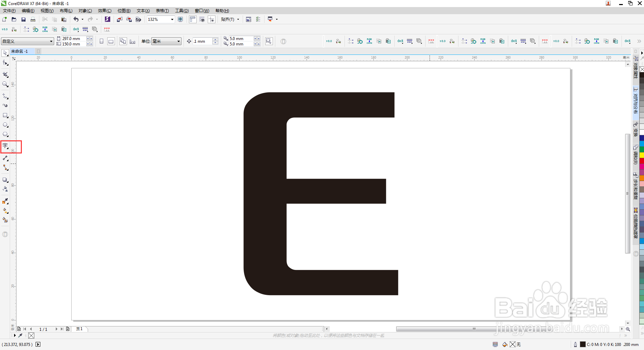Toggle guidelines display button
Image resolution: width=644 pixels, height=350 pixels.
(x=211, y=20)
